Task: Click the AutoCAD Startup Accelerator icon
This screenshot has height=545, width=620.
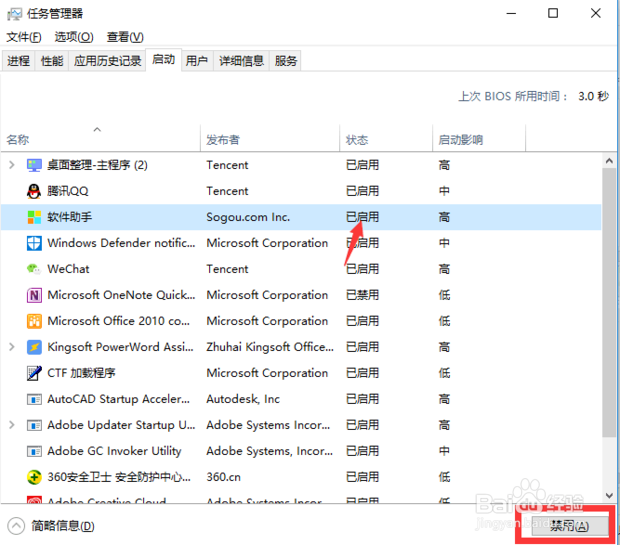Action: [34, 399]
